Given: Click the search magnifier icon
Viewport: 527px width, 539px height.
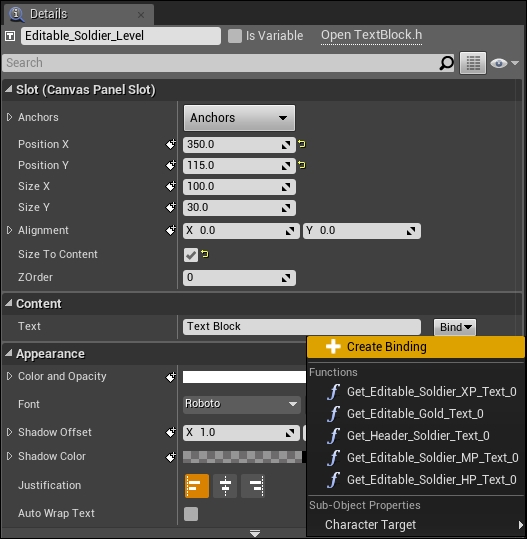Looking at the screenshot, I should 446,63.
